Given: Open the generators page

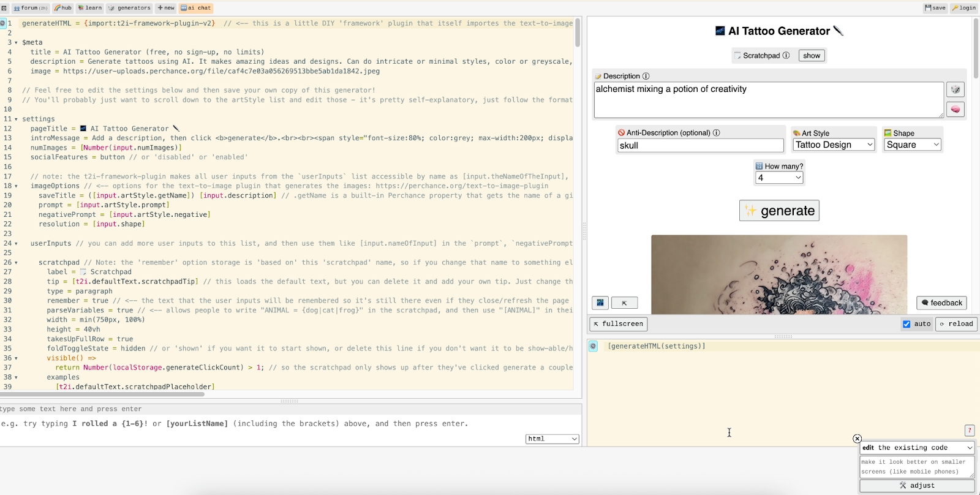Looking at the screenshot, I should click(x=129, y=8).
